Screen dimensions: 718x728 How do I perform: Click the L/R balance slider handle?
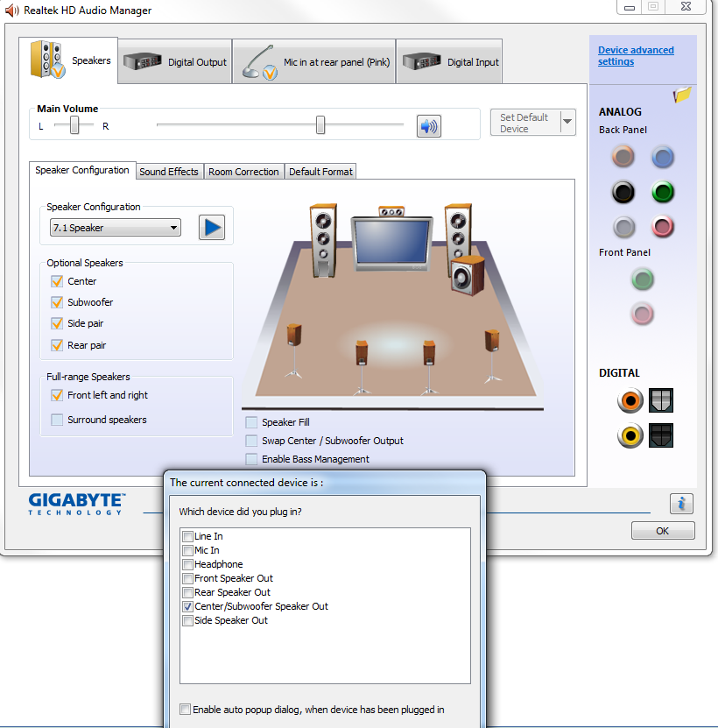(74, 125)
